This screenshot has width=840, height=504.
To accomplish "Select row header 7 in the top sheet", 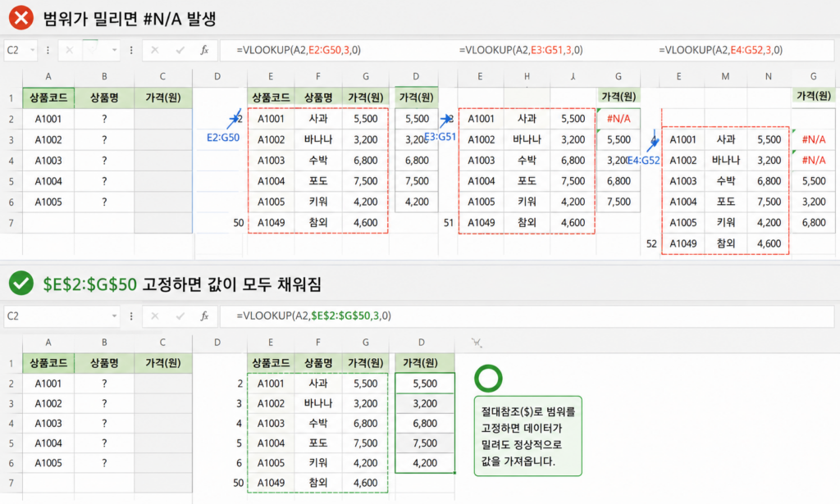I will coord(11,223).
